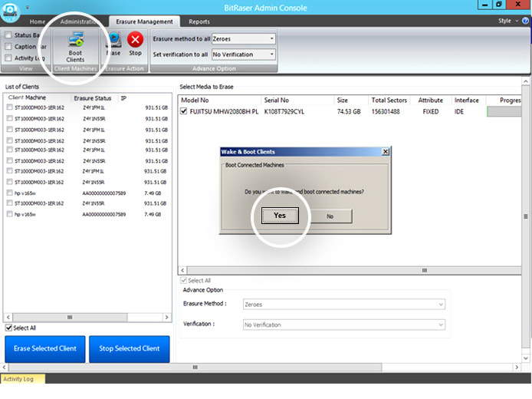The height and width of the screenshot is (399, 532).
Task: Click the 74.53 GB size cell
Action: pyautogui.click(x=349, y=112)
